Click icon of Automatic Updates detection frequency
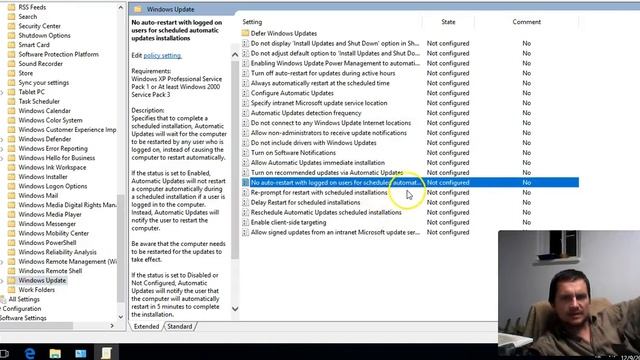 pos(245,113)
